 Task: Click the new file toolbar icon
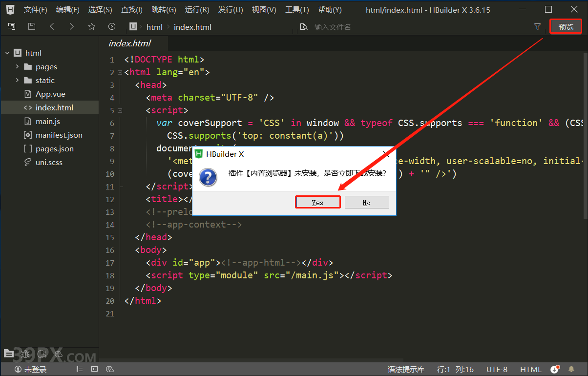pos(12,27)
